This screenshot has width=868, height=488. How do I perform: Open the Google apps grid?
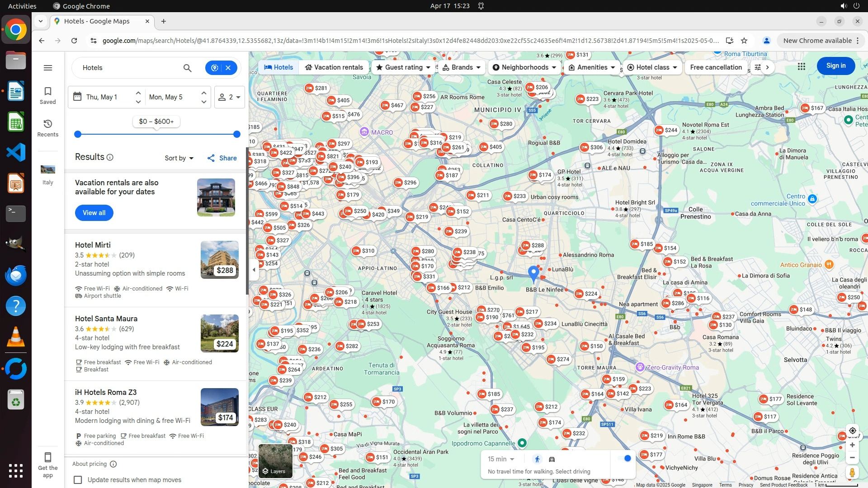point(802,66)
